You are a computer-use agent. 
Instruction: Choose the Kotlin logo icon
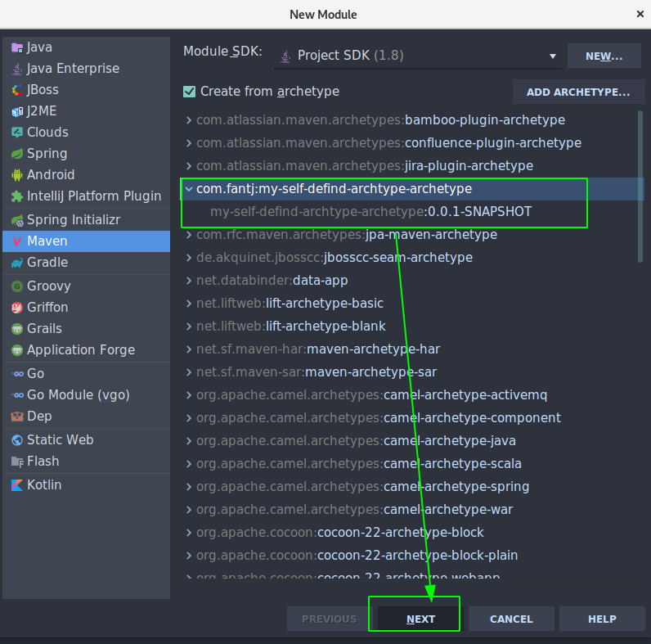(17, 485)
